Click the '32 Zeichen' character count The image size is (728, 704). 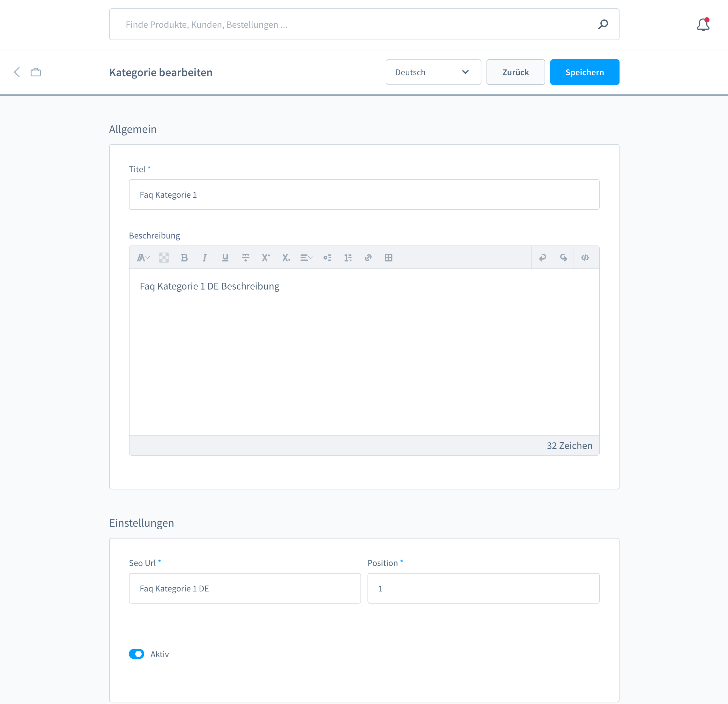[x=569, y=445]
